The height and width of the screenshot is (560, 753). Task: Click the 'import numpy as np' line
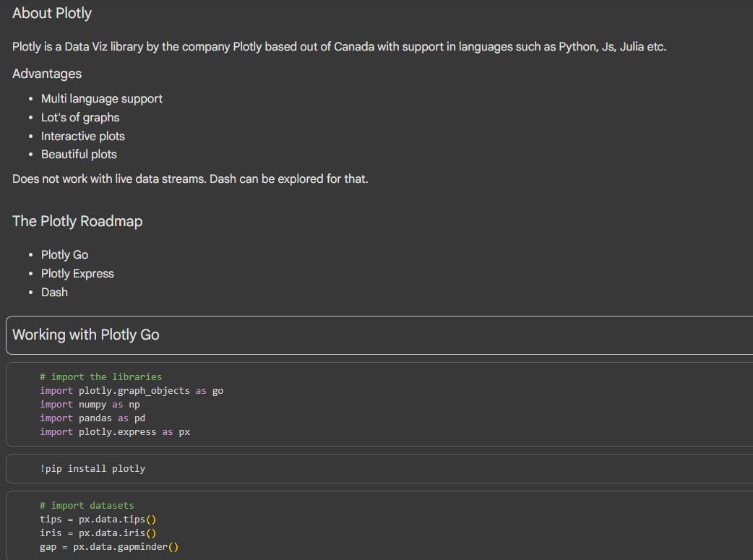tap(90, 405)
